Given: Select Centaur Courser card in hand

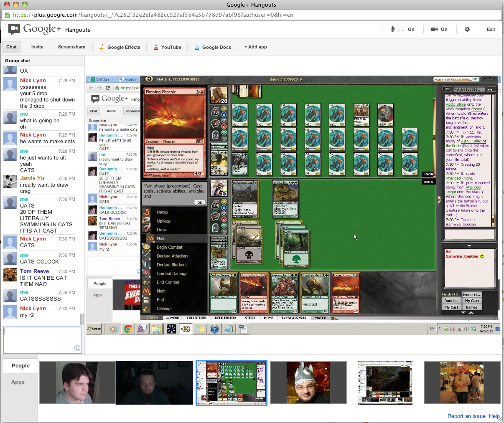Looking at the screenshot, I should click(224, 293).
